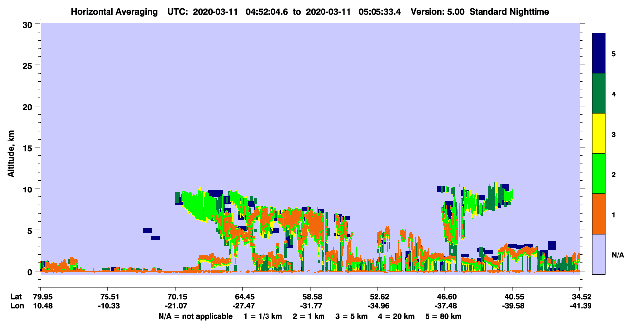The image size is (644, 330).
Task: Click the dark blue color bar segment 5
Action: (599, 53)
